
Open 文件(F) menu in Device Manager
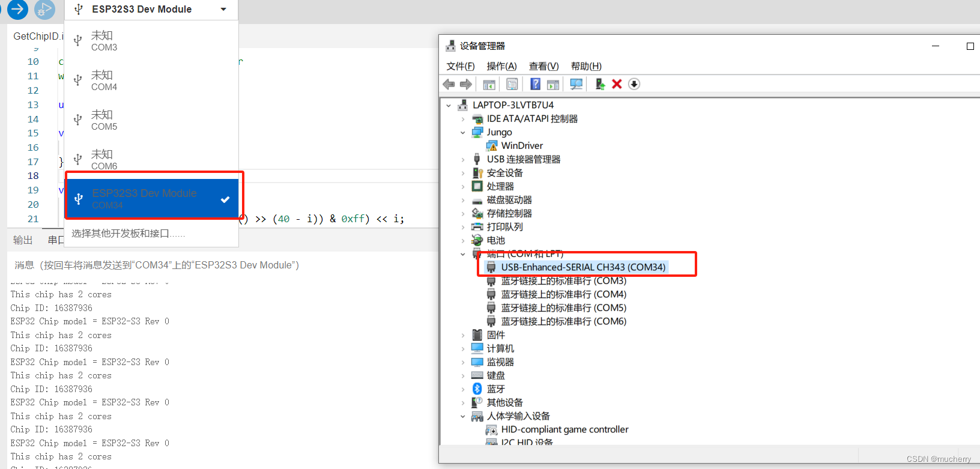[461, 66]
